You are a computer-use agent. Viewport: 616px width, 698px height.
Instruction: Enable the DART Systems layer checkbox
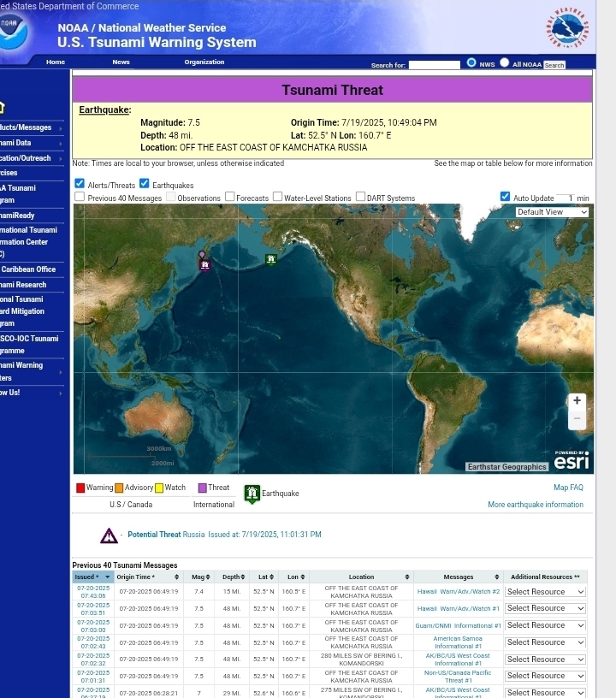click(x=360, y=198)
